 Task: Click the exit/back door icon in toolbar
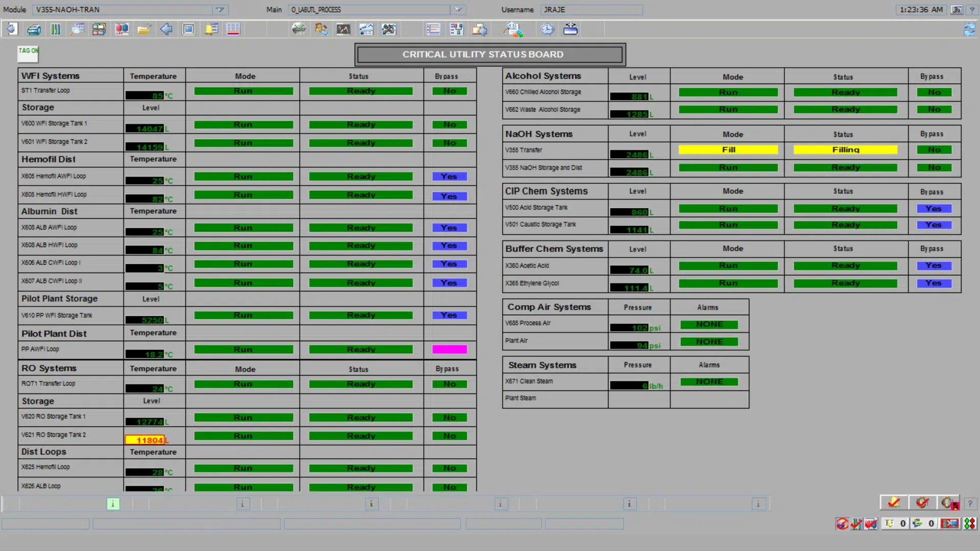pyautogui.click(x=12, y=29)
